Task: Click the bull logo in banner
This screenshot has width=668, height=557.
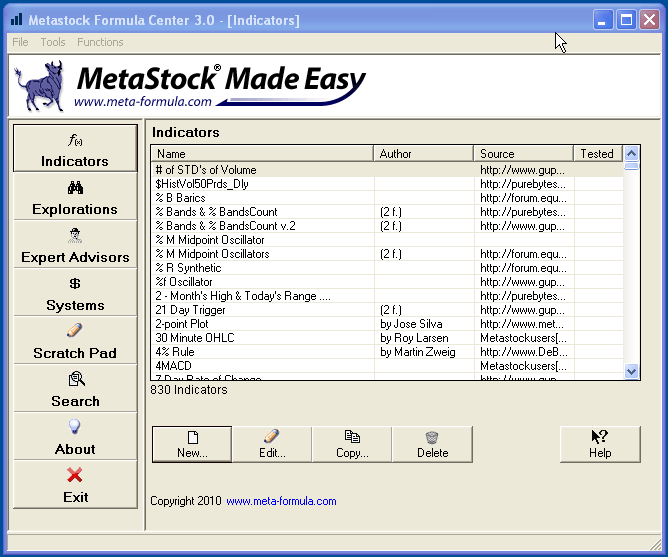Action: pyautogui.click(x=40, y=86)
